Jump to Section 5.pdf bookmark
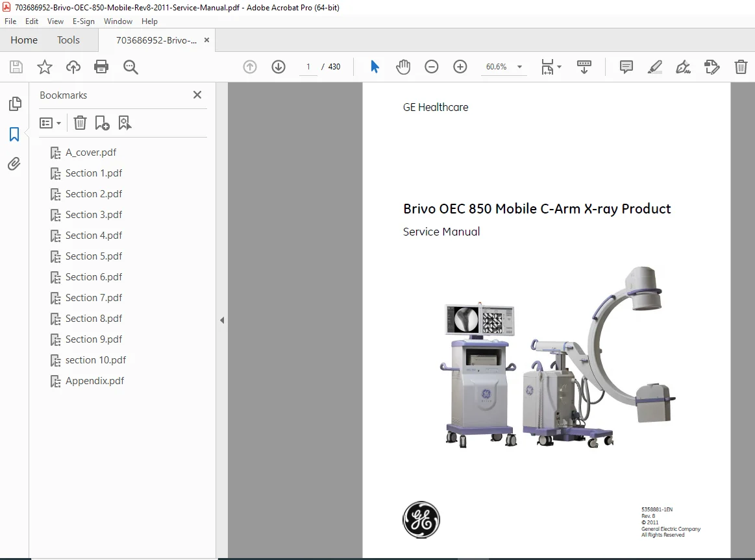The width and height of the screenshot is (755, 560). pos(93,256)
